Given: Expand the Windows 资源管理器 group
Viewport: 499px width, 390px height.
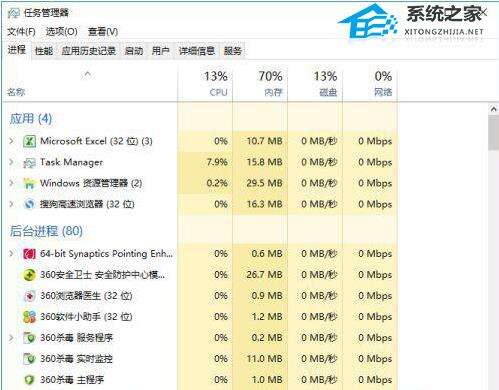Looking at the screenshot, I should [12, 183].
